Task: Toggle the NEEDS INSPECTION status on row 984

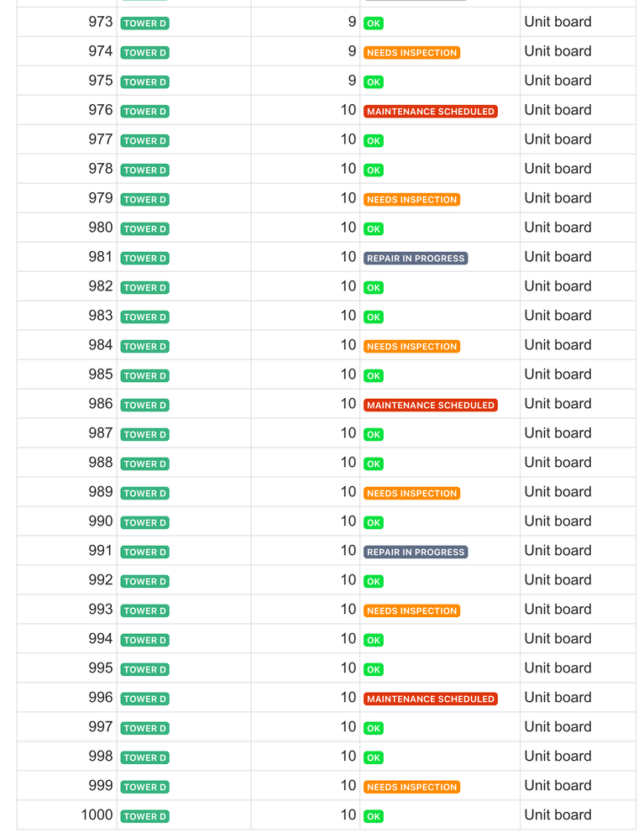Action: coord(411,346)
